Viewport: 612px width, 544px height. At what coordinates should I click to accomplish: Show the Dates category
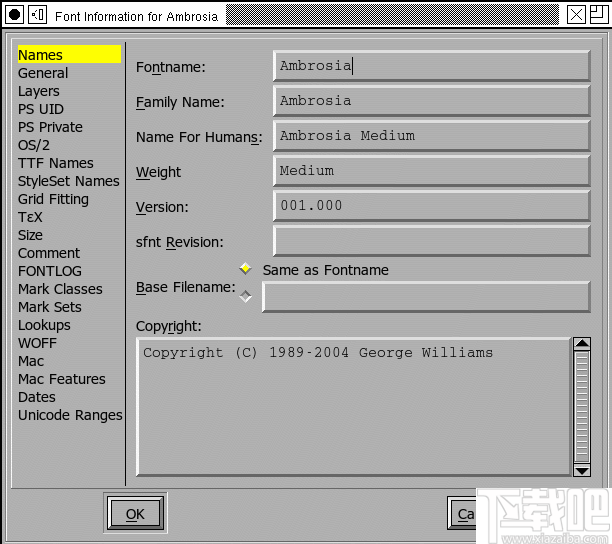click(x=37, y=397)
